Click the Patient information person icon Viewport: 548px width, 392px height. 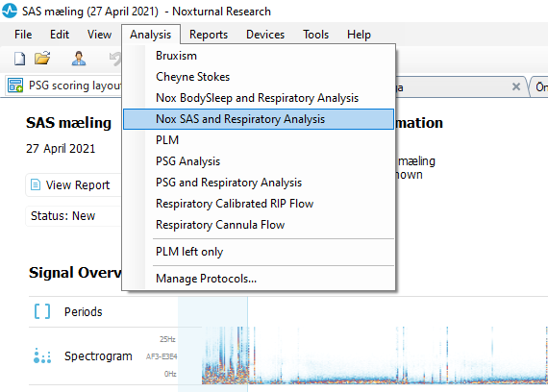(x=79, y=58)
